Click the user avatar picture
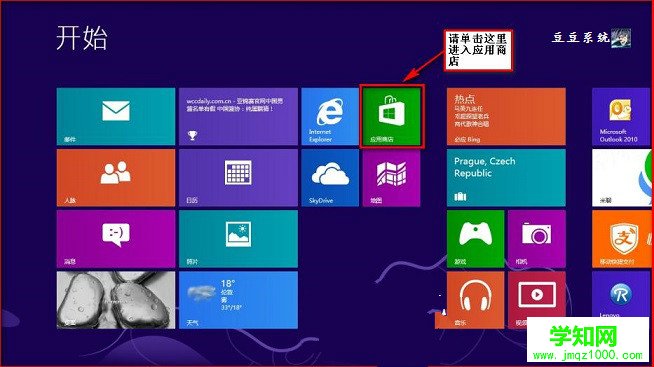 tap(621, 38)
